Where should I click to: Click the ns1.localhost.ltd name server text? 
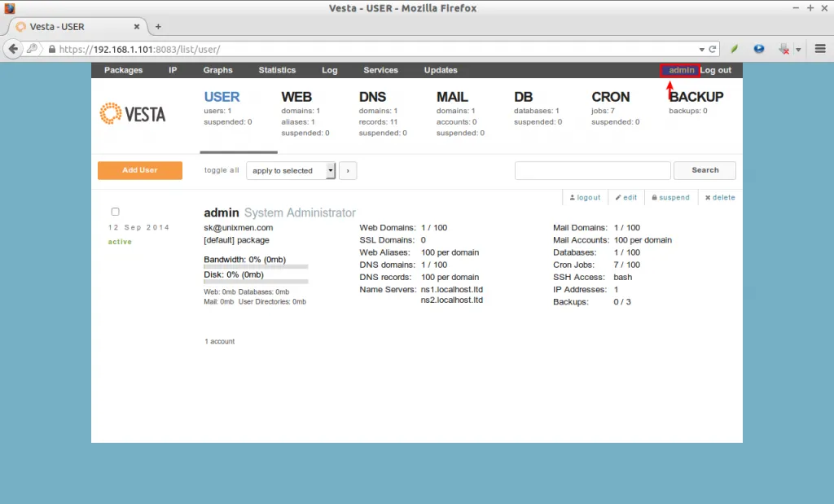pos(452,289)
